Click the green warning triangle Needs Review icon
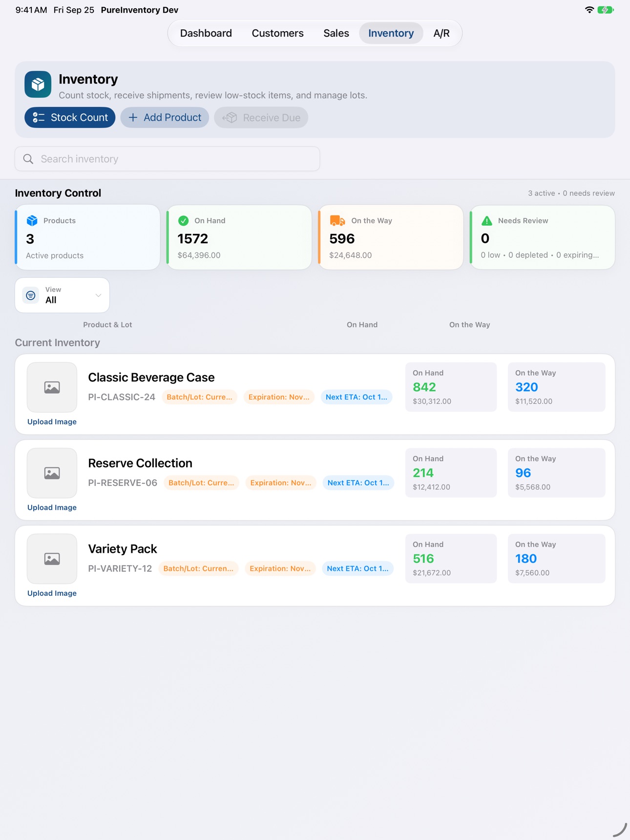Screen dimensions: 630x840 (487, 221)
